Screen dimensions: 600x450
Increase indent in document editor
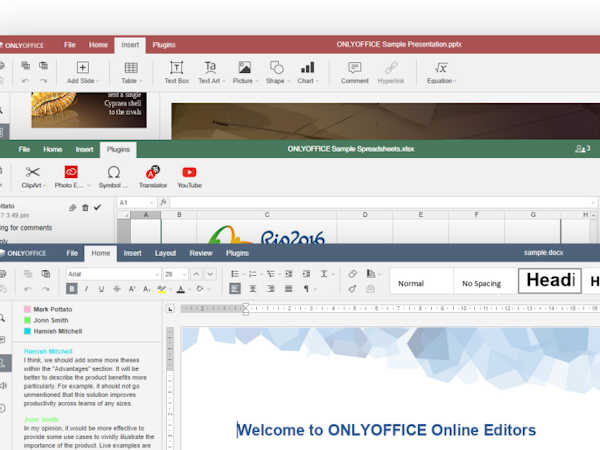coord(306,274)
